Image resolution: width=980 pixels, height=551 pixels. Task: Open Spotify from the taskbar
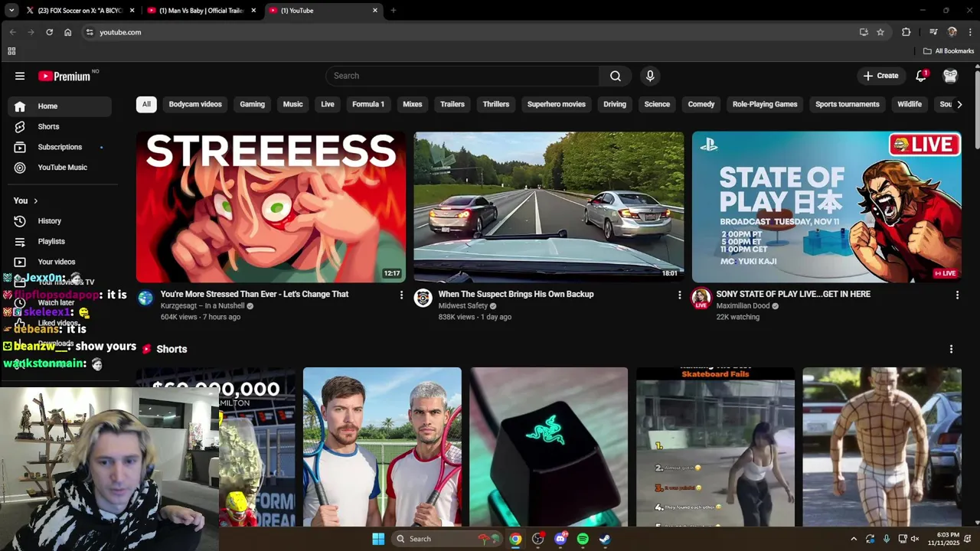[583, 539]
